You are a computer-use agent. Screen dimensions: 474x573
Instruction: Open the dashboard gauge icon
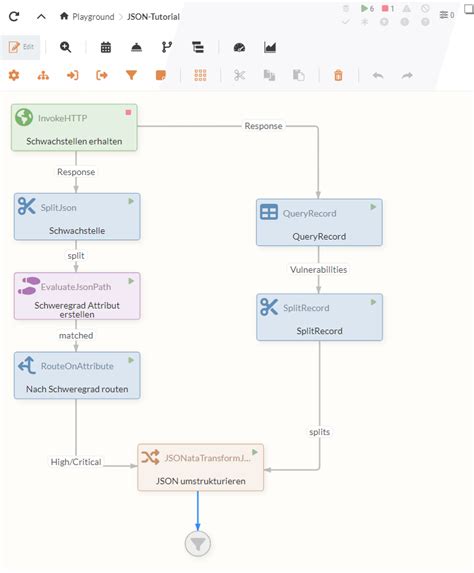pyautogui.click(x=239, y=48)
